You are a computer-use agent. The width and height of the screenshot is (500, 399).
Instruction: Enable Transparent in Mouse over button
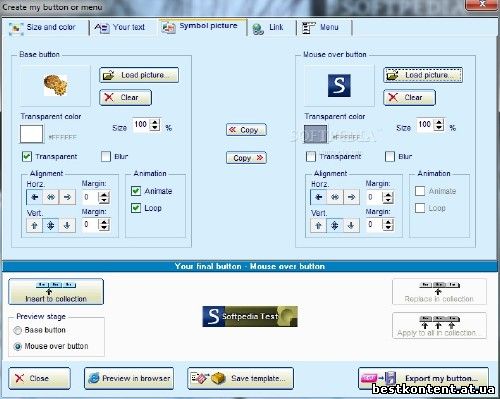tap(311, 156)
